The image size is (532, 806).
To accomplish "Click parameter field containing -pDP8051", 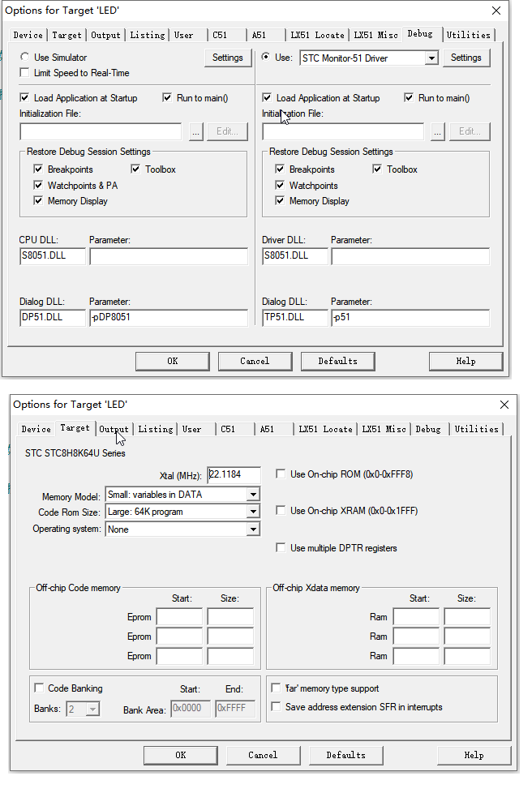I will tap(169, 318).
